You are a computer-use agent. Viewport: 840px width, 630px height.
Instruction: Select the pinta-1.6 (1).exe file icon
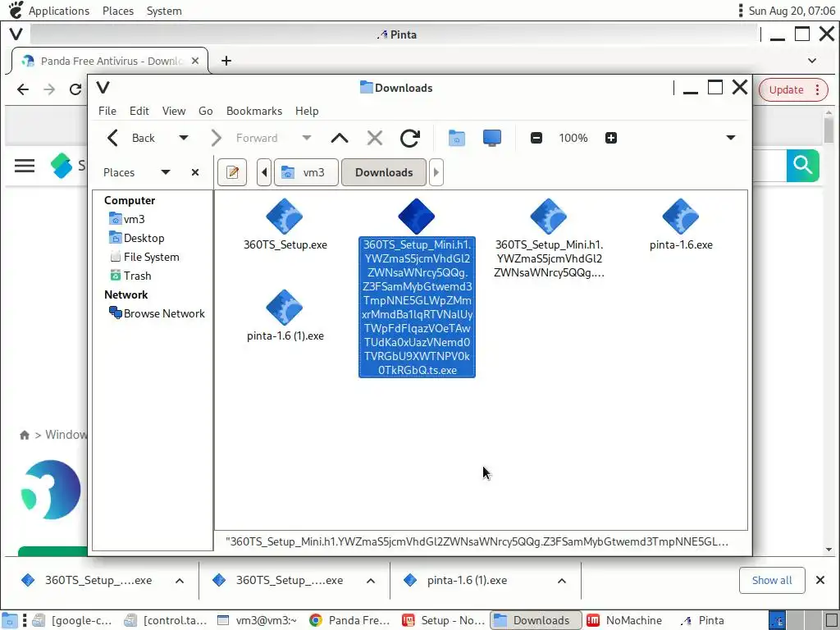tap(285, 308)
